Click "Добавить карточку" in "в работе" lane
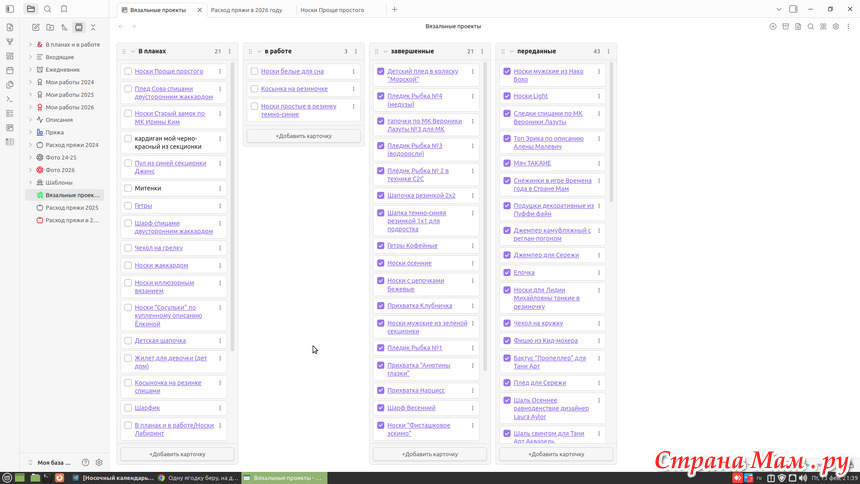The width and height of the screenshot is (860, 484). click(303, 135)
